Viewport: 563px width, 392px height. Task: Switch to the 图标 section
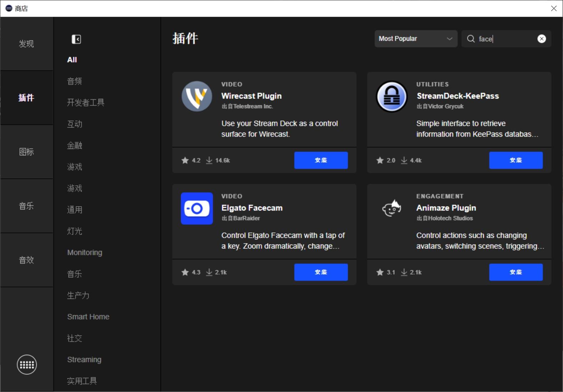click(27, 152)
